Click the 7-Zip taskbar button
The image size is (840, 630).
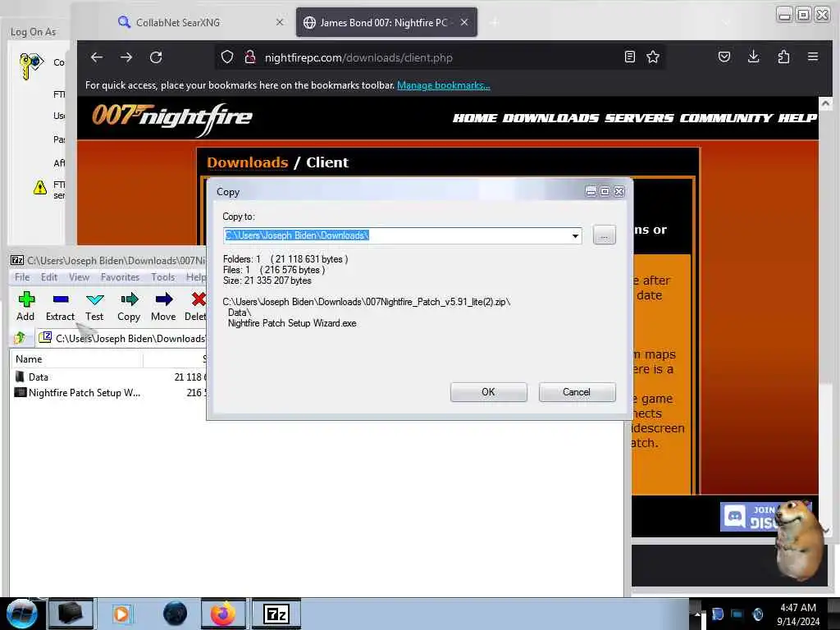[x=276, y=614]
